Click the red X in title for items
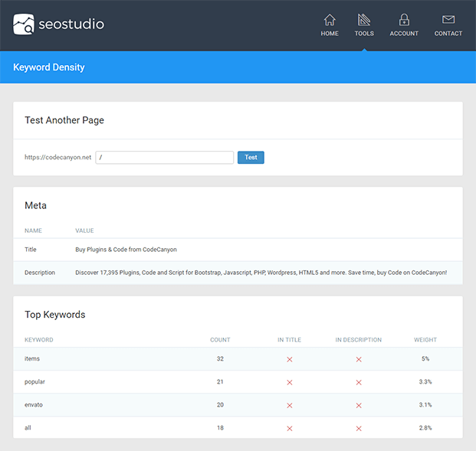 pyautogui.click(x=289, y=359)
